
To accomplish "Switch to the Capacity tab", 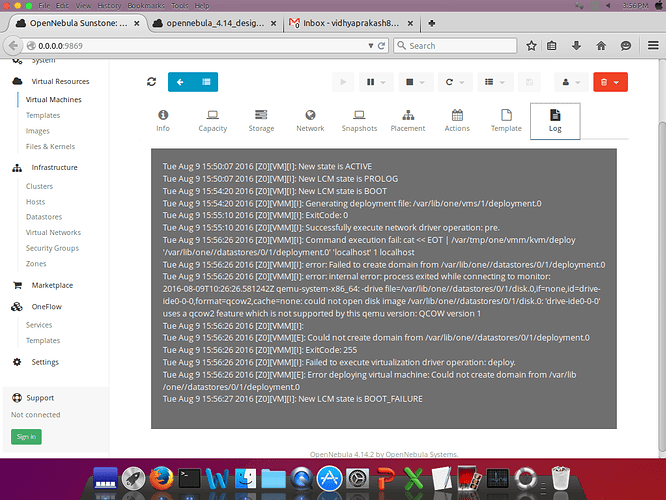I will pos(212,121).
